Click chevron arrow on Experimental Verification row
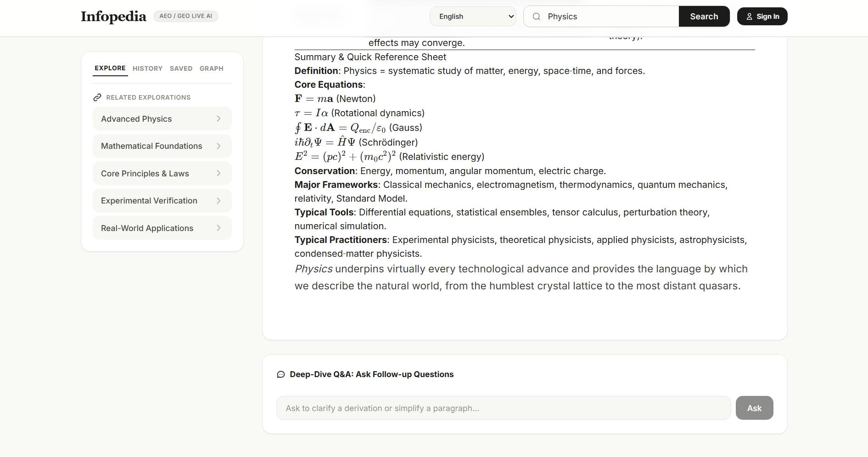868x457 pixels. click(218, 201)
